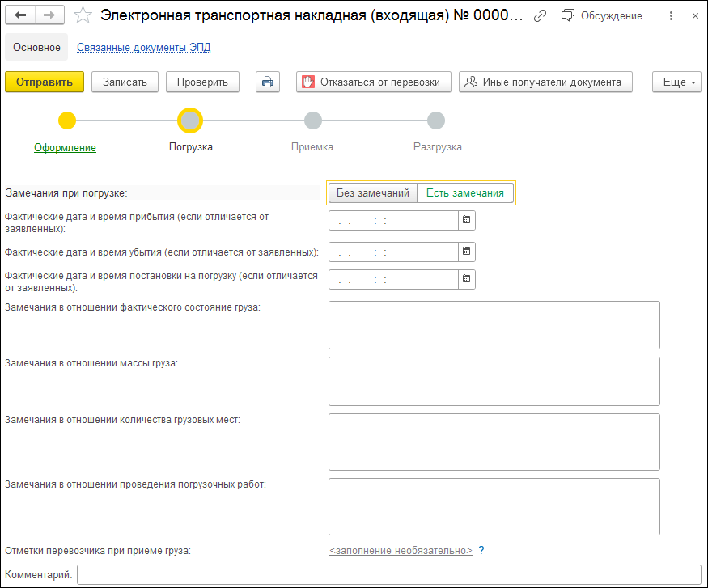Open the 'Оформление' stage link
708x588 pixels.
[x=65, y=147]
